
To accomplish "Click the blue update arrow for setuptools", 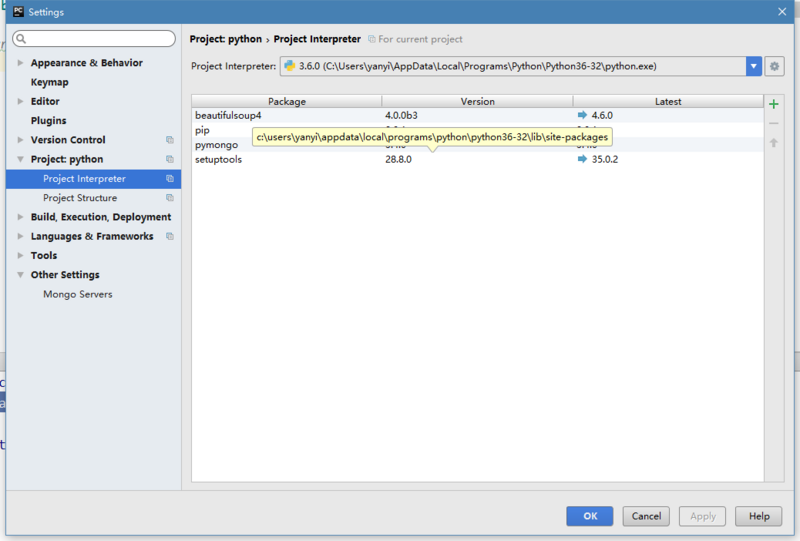I will pyautogui.click(x=582, y=159).
